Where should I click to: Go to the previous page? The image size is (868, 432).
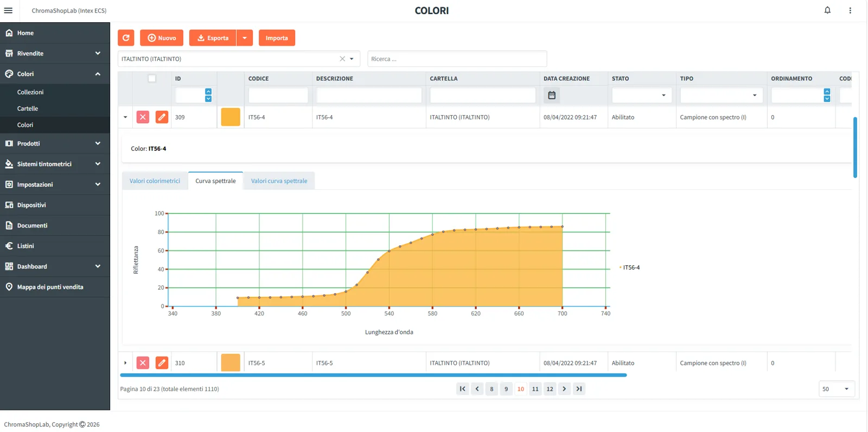tap(477, 389)
